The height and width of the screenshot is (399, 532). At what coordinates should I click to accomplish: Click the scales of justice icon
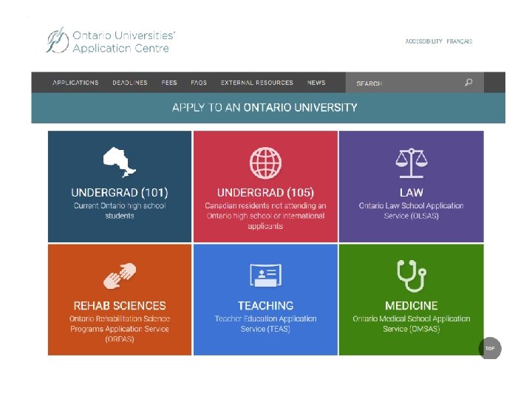pos(412,163)
